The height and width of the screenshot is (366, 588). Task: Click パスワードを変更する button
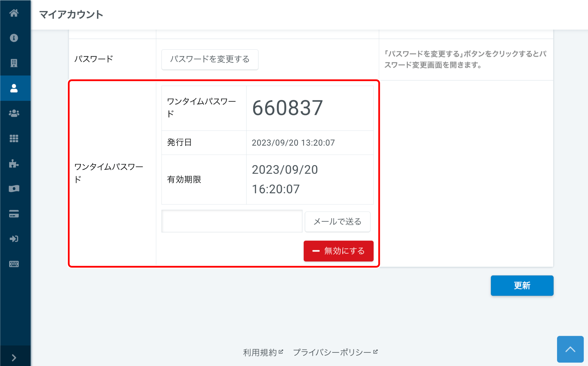point(210,59)
